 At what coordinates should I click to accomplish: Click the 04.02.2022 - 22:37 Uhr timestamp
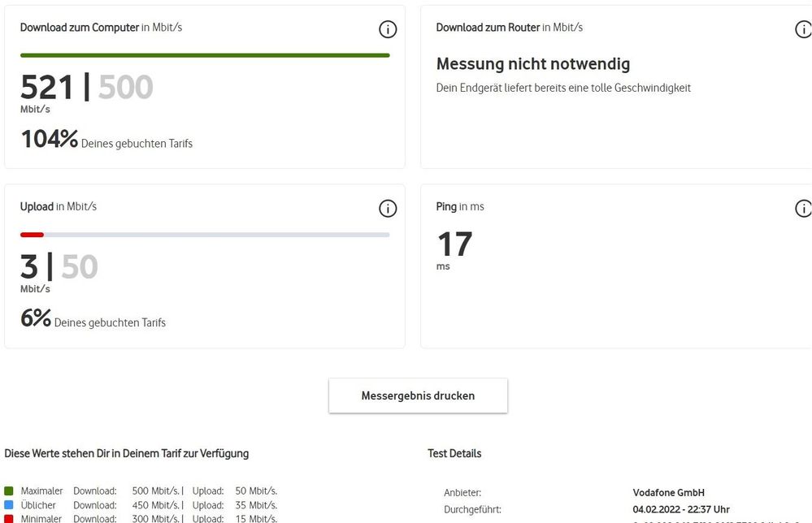click(x=680, y=510)
